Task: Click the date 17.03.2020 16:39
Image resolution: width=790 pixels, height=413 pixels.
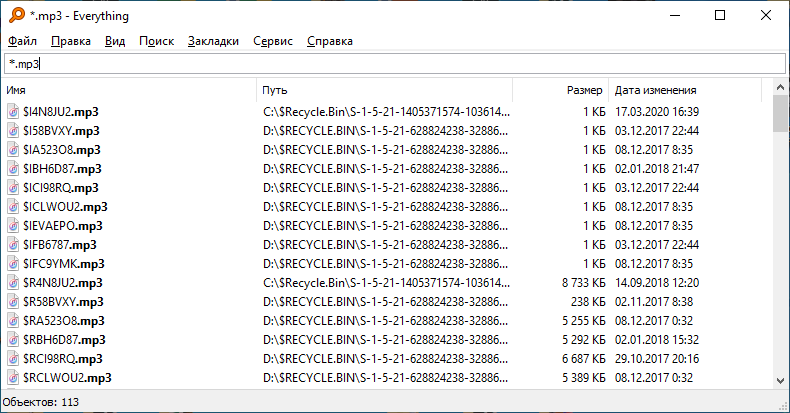Action: coord(657,112)
